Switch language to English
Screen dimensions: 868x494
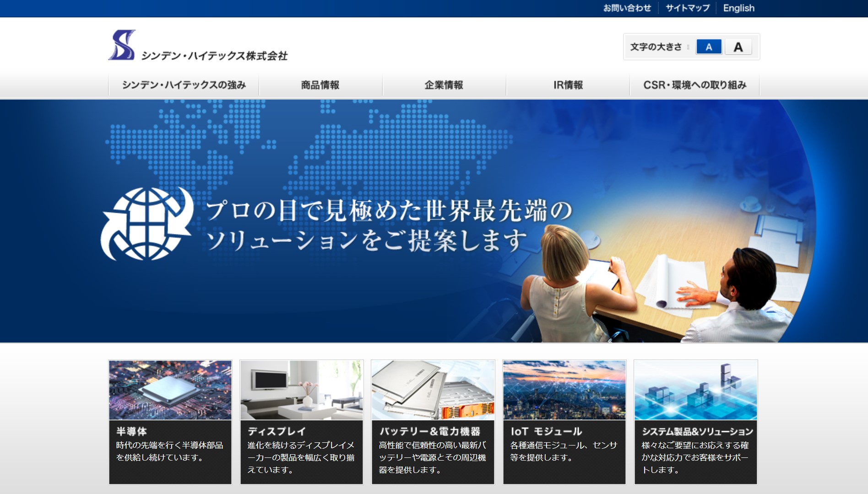[738, 8]
